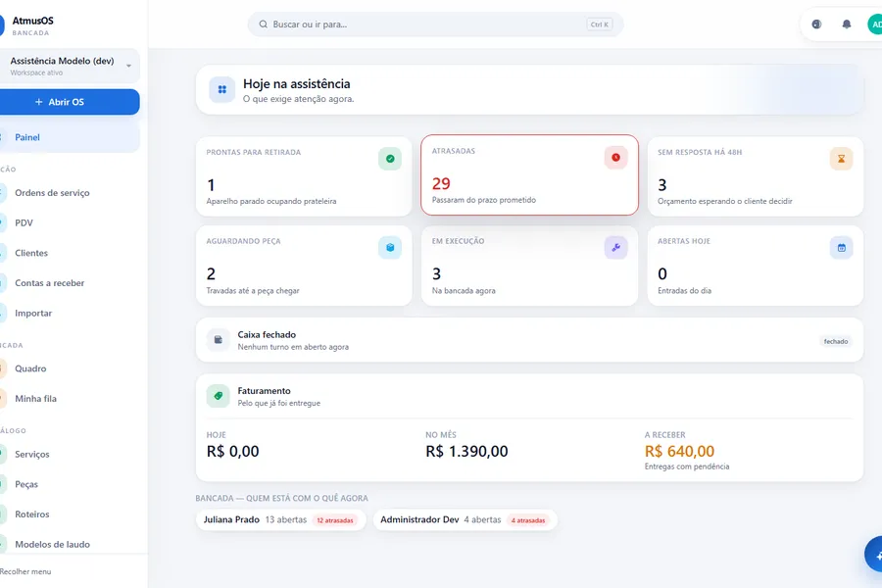882x588 pixels.
Task: Open notifications bell in the top bar
Action: (x=847, y=24)
